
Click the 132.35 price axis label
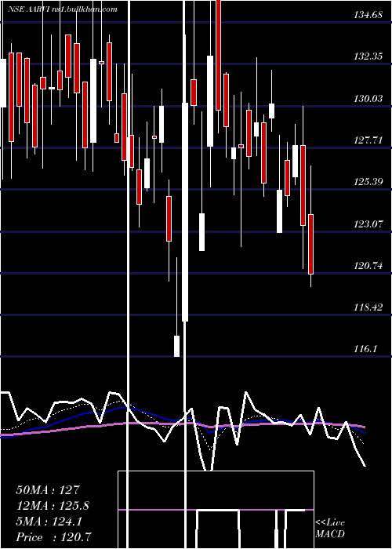(x=368, y=56)
